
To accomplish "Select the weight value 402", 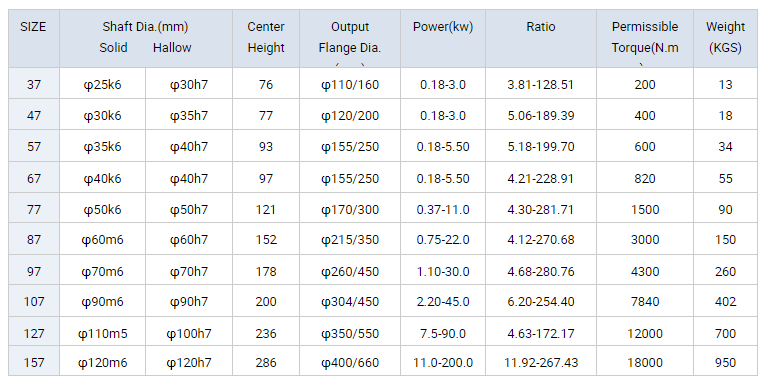I will pyautogui.click(x=725, y=301).
